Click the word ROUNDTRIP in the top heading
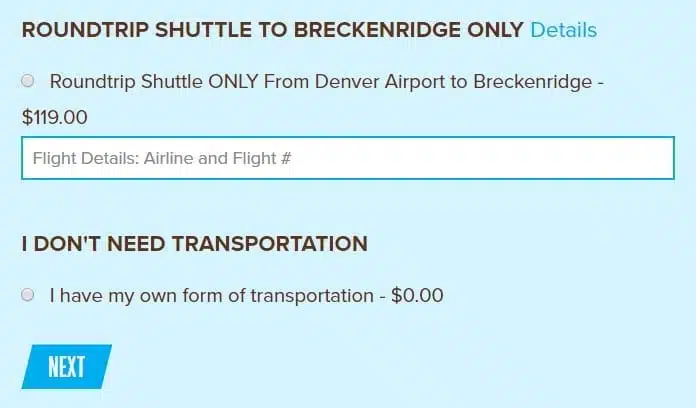The height and width of the screenshot is (408, 696). pyautogui.click(x=82, y=30)
